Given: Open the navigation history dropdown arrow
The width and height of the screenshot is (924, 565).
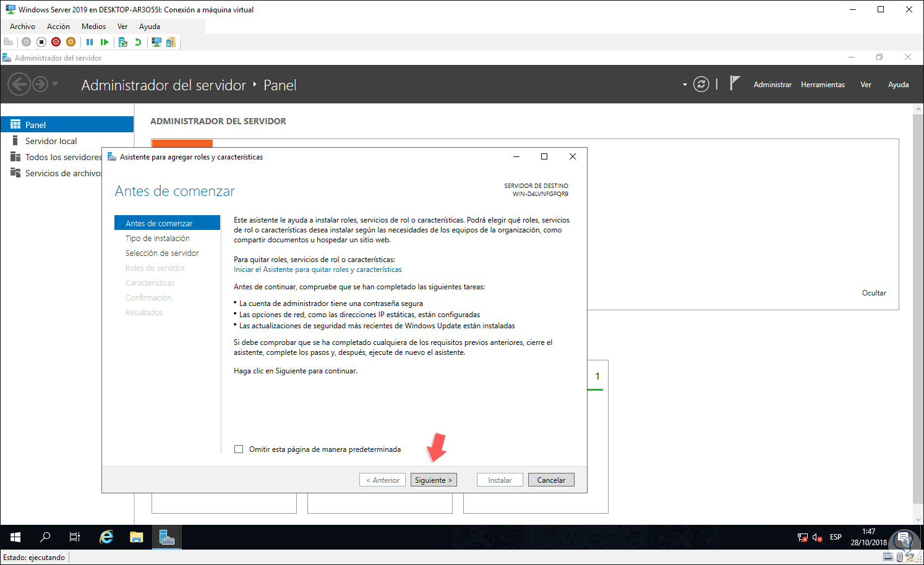Looking at the screenshot, I should [55, 84].
